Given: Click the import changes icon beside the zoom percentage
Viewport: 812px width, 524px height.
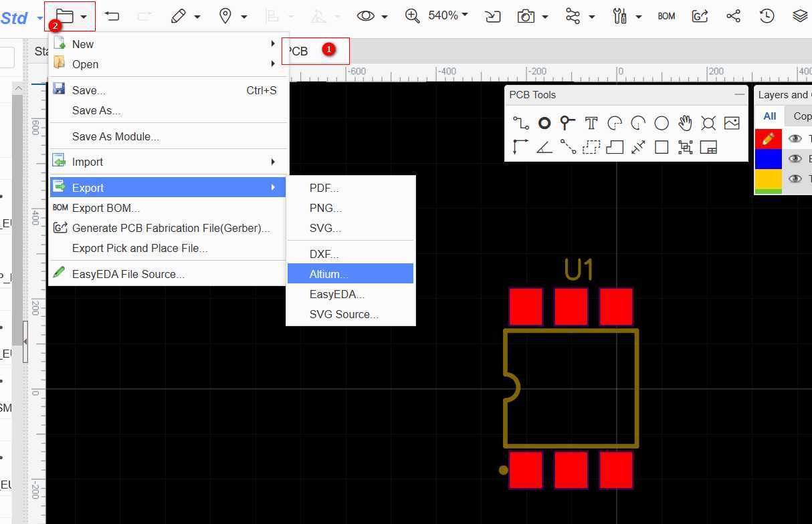Looking at the screenshot, I should click(493, 16).
